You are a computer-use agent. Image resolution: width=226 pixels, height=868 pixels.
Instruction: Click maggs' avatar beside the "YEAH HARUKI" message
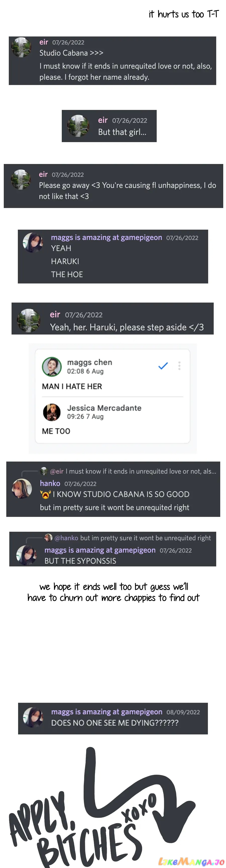click(x=33, y=242)
